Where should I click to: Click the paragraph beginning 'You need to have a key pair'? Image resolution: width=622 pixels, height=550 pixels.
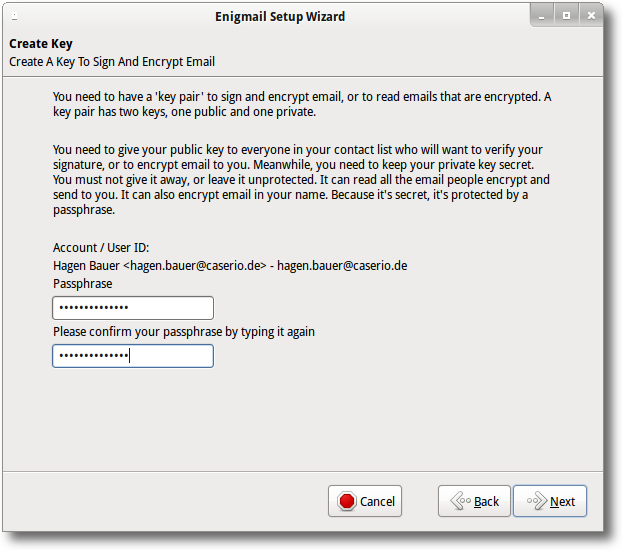pos(302,104)
